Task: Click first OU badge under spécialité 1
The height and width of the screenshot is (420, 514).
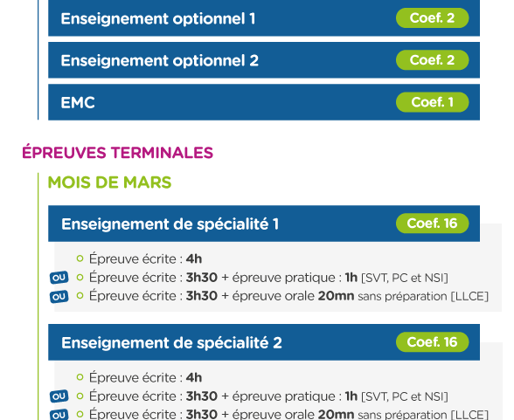Action: (59, 278)
